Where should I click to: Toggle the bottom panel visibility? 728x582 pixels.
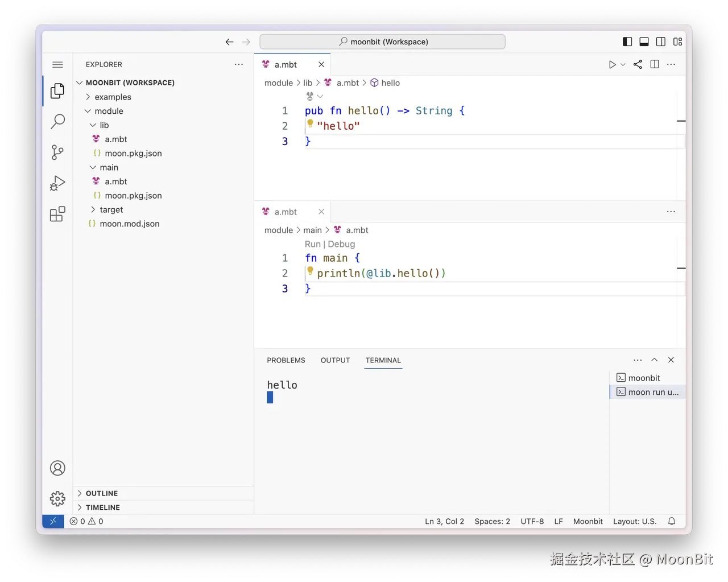(x=644, y=42)
